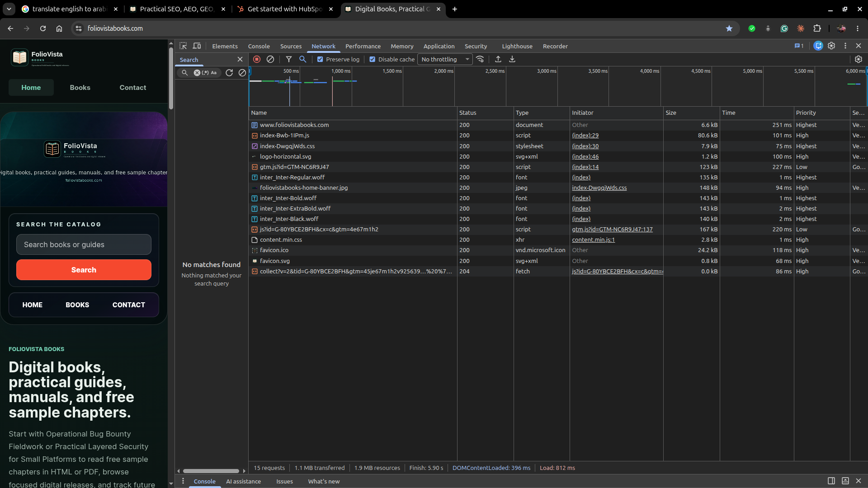Click the green checkmark extension icon
Screen dimensions: 868x488
(752, 28)
